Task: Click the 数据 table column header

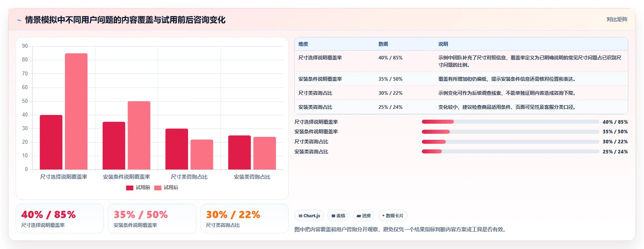Action: point(383,44)
